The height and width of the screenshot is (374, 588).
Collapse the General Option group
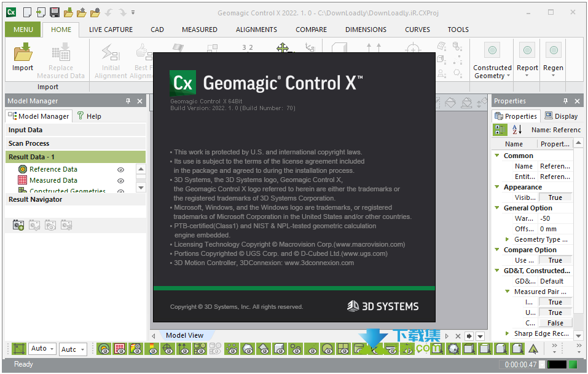497,208
